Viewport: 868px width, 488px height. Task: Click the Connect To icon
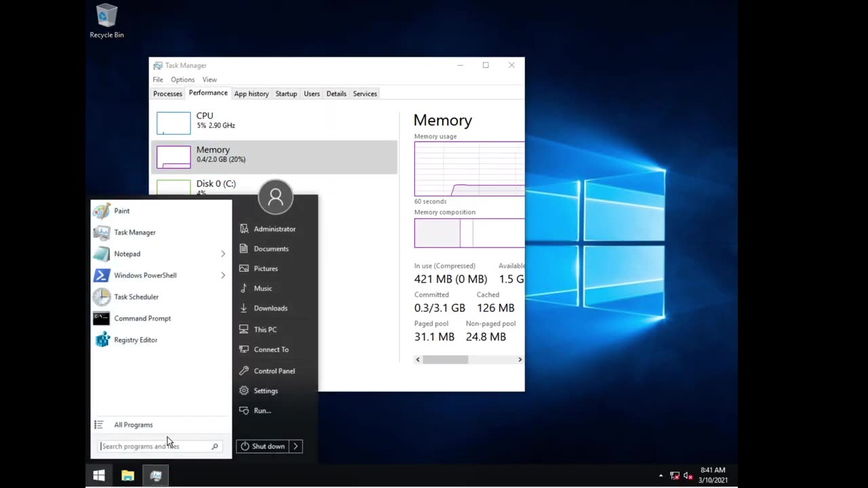pos(244,349)
